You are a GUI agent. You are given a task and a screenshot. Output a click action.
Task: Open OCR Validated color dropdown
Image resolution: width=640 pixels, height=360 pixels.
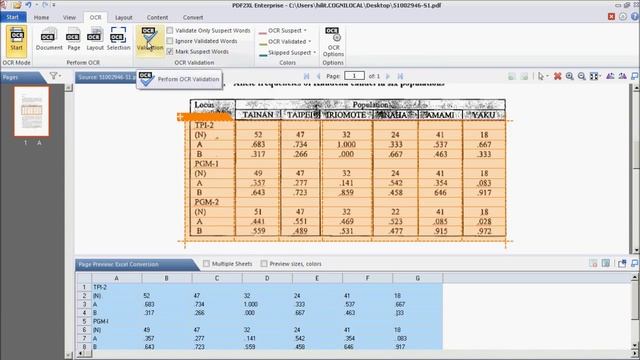285,42
